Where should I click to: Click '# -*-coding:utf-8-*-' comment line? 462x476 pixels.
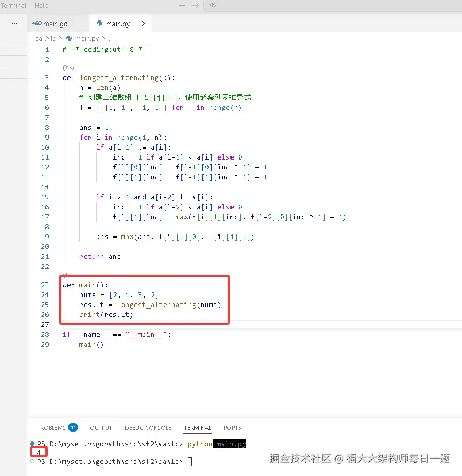click(104, 50)
